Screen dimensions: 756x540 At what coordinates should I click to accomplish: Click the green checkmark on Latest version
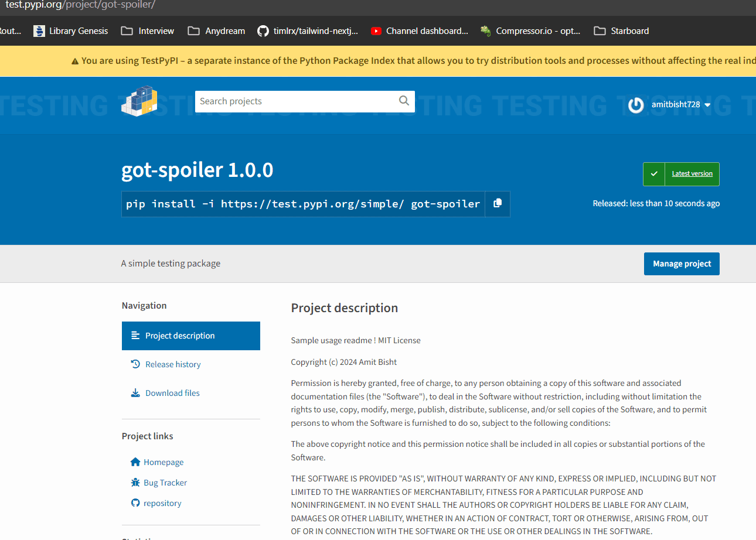coord(654,174)
